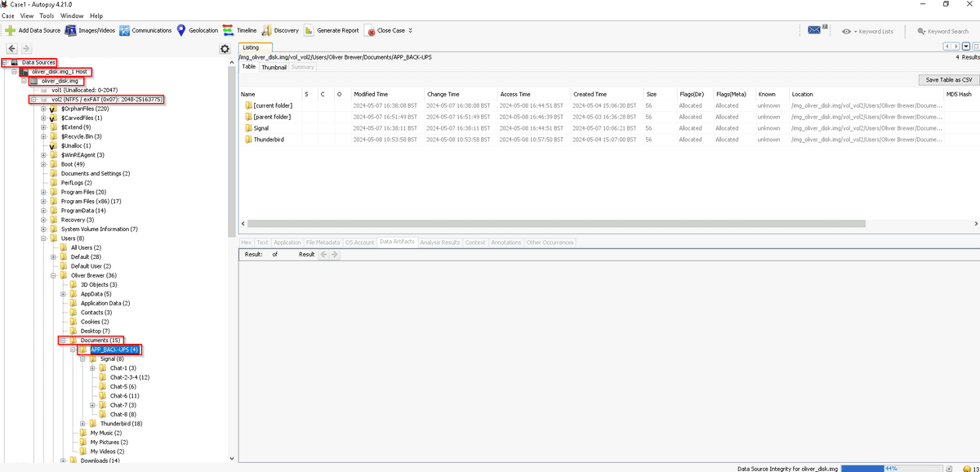The image size is (980, 472).
Task: Select the Downloads (14) folder
Action: pos(100,461)
